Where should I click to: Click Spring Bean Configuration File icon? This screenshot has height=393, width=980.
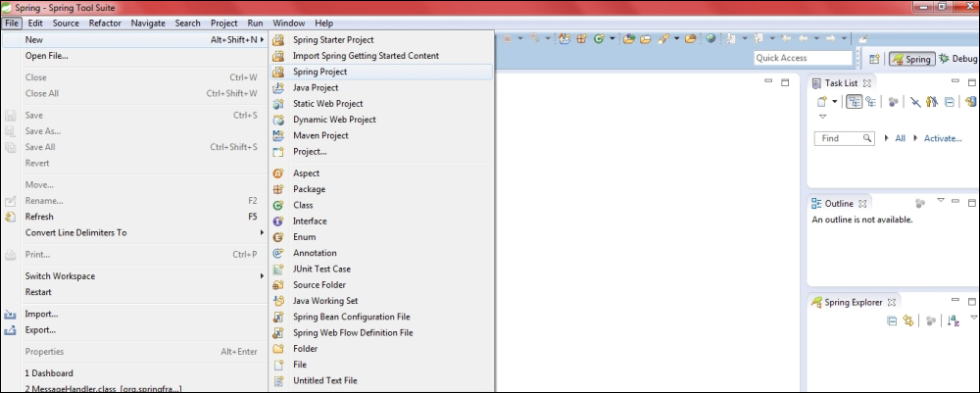(x=278, y=317)
